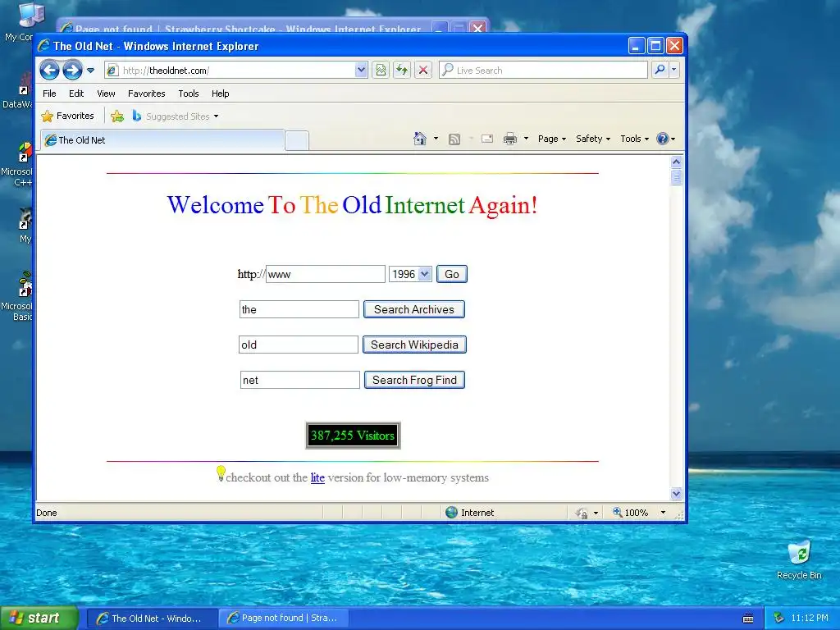This screenshot has width=840, height=630.
Task: Click the Search Archives button
Action: 414,309
